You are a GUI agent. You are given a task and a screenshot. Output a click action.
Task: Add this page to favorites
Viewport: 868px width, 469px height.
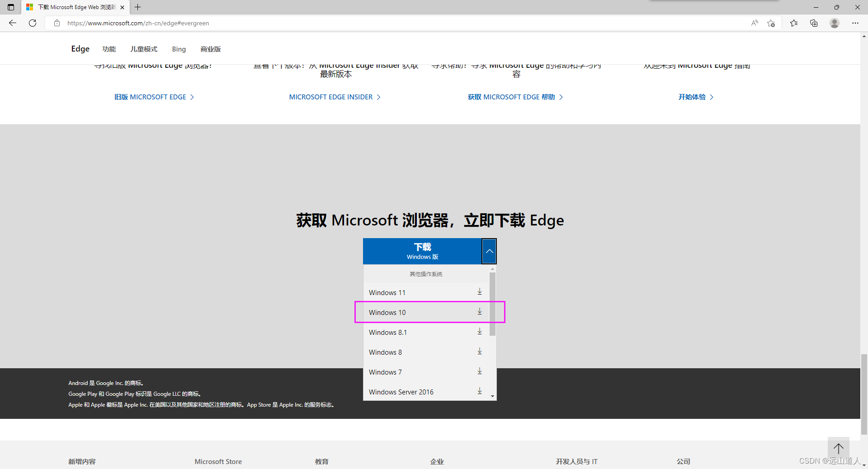(771, 23)
